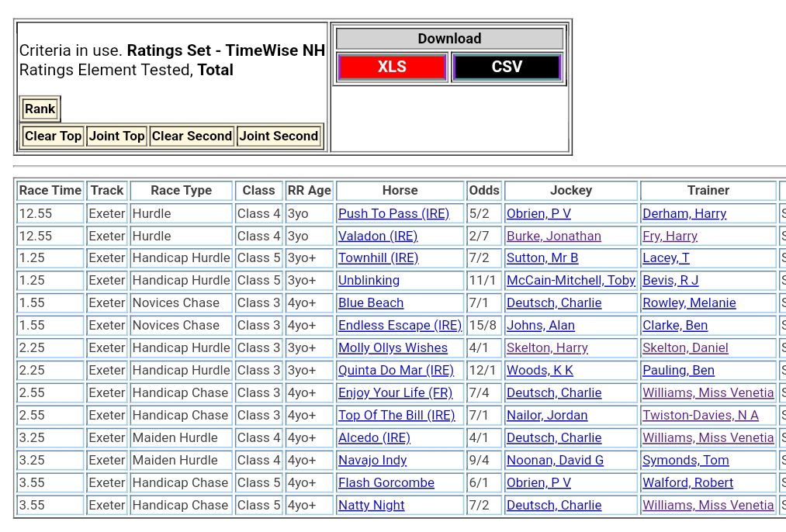View trainer Twiston-Davies, N A
Image resolution: width=786 pixels, height=532 pixels.
coord(700,416)
